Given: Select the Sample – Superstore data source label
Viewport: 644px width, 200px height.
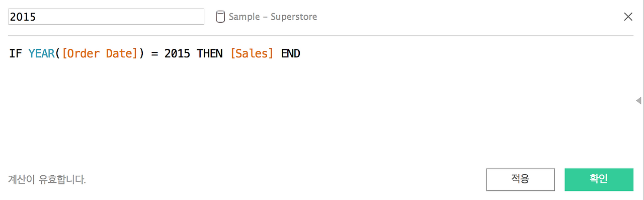Looking at the screenshot, I should 273,17.
